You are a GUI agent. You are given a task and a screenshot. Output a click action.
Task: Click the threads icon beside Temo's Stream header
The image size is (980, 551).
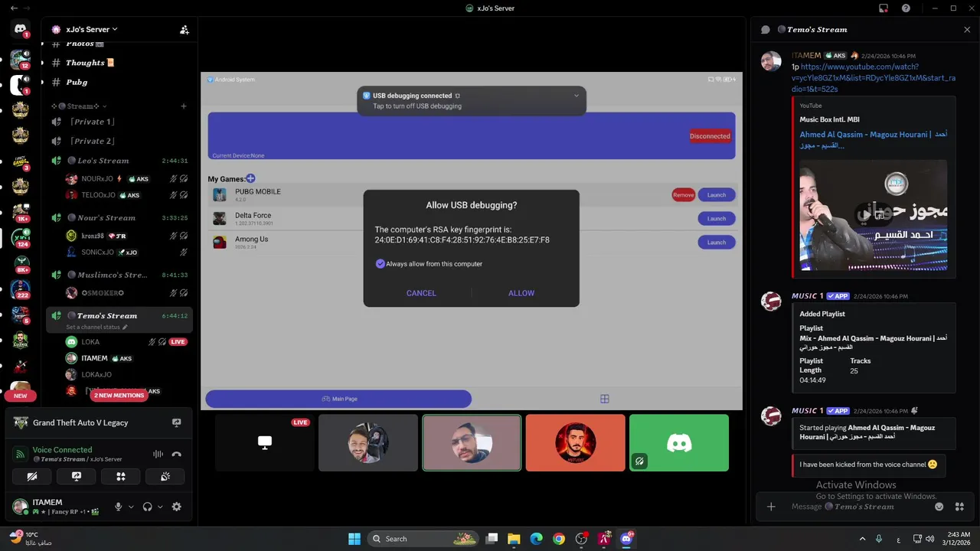tap(765, 30)
